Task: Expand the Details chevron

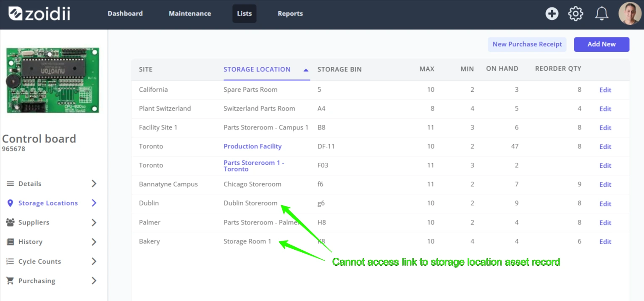Action: coord(94,184)
